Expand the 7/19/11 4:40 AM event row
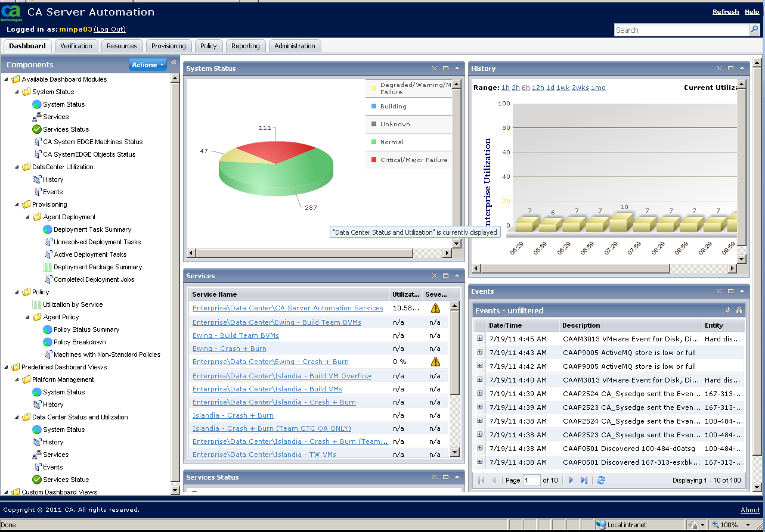The width and height of the screenshot is (765, 532). click(479, 379)
